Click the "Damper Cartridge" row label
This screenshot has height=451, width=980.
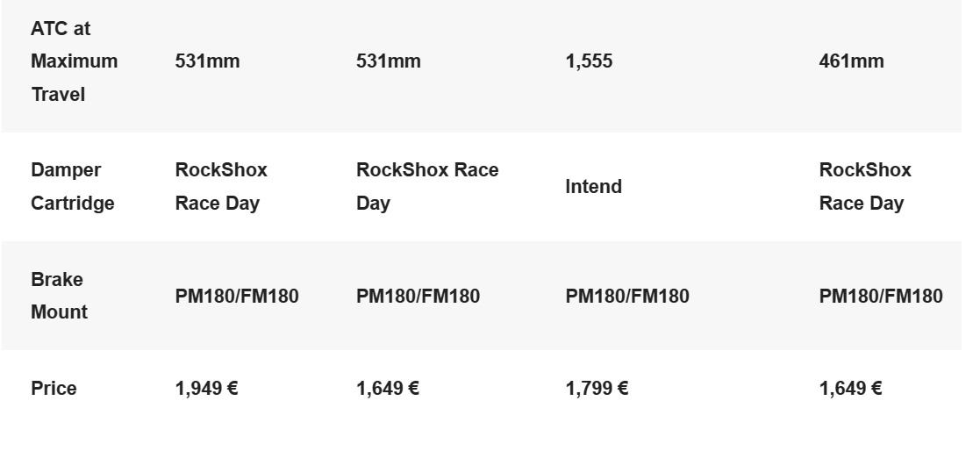click(73, 186)
